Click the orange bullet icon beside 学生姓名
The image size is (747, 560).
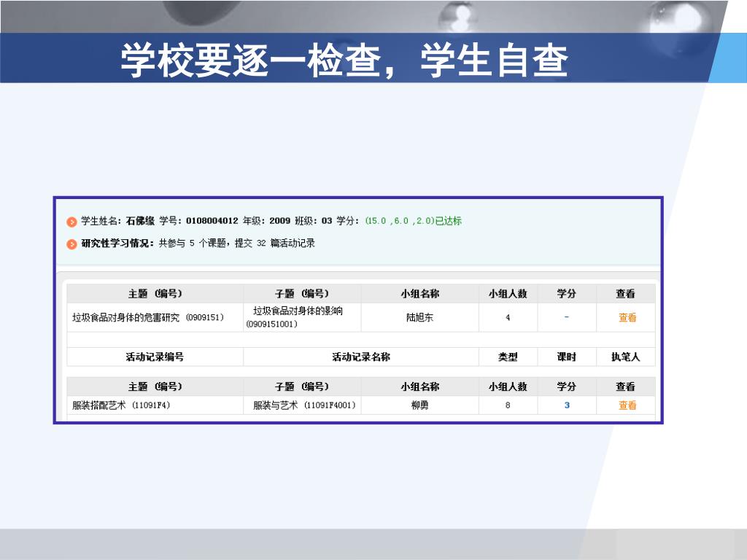click(71, 222)
